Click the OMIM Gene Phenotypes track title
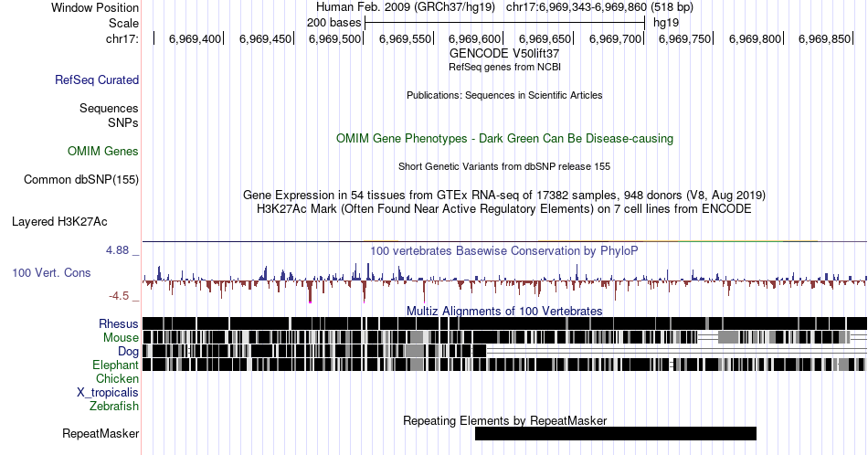The image size is (868, 455). point(504,138)
